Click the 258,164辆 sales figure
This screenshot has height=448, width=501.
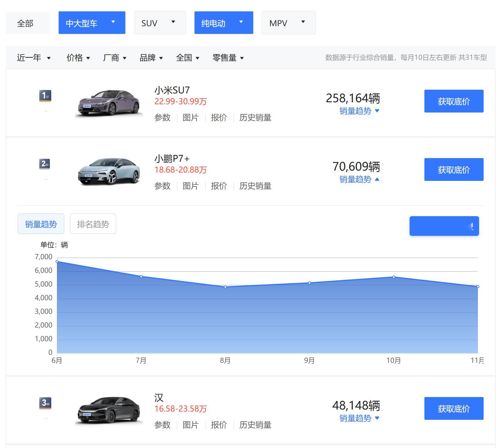(353, 98)
